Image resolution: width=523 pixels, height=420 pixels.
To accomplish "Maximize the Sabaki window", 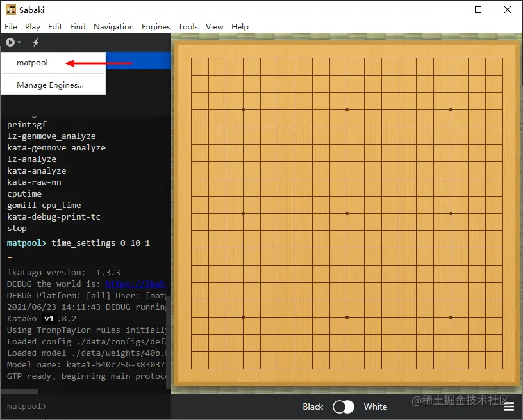I will [x=478, y=10].
